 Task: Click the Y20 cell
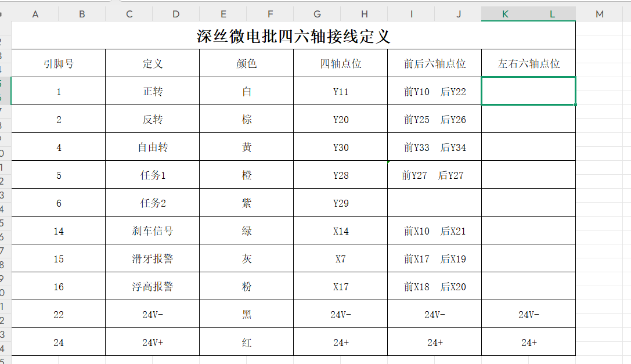tap(340, 119)
